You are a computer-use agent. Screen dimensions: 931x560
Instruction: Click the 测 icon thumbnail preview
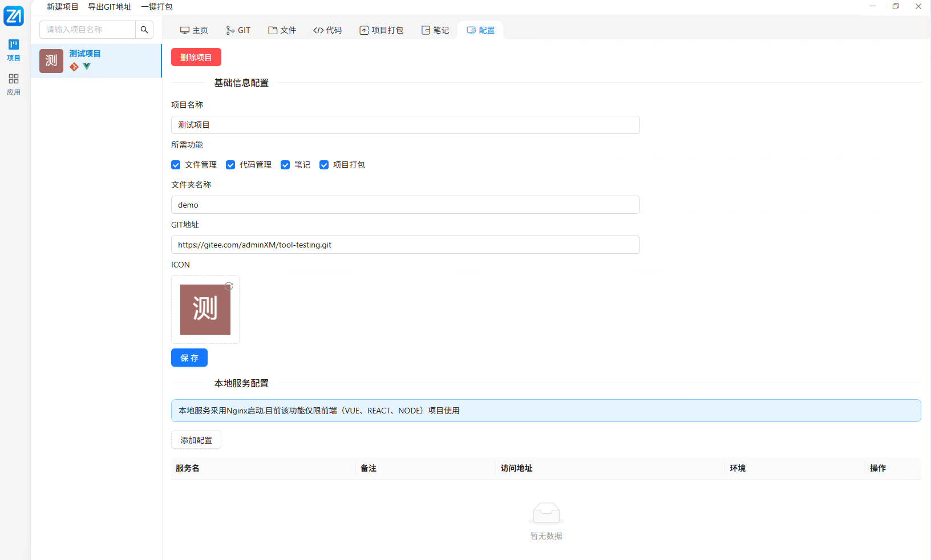(x=205, y=310)
